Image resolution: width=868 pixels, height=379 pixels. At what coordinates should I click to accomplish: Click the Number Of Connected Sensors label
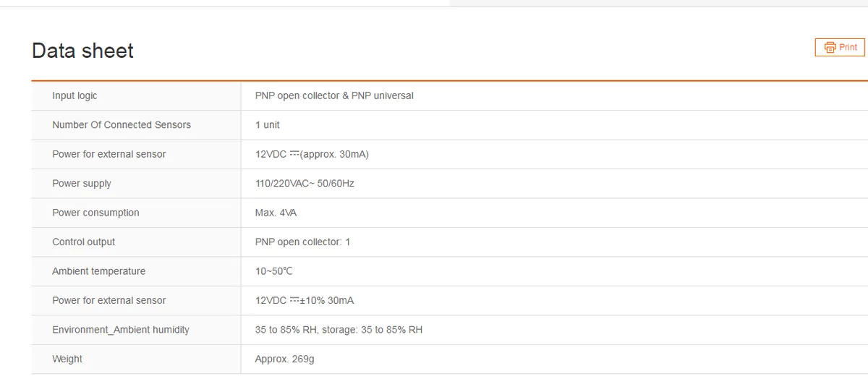coord(122,125)
